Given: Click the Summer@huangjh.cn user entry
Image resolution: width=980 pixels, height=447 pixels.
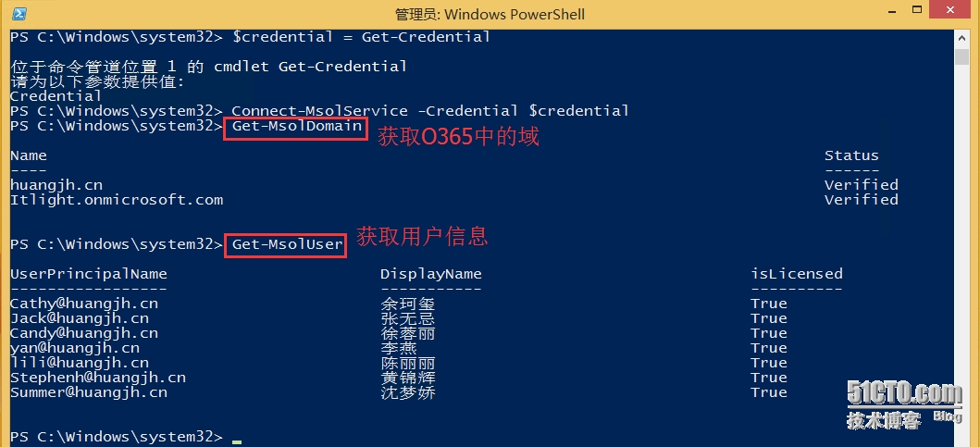Looking at the screenshot, I should tap(89, 392).
